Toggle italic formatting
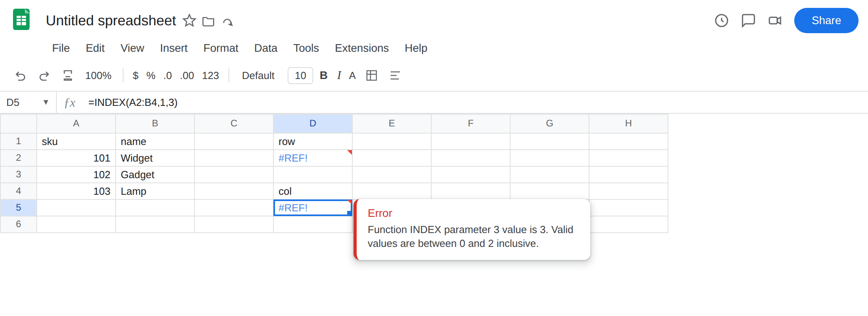This screenshot has height=316, width=868. pyautogui.click(x=339, y=75)
